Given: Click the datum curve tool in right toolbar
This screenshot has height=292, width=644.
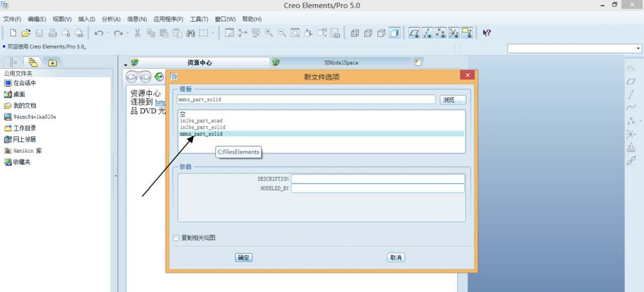Looking at the screenshot, I should tap(631, 107).
